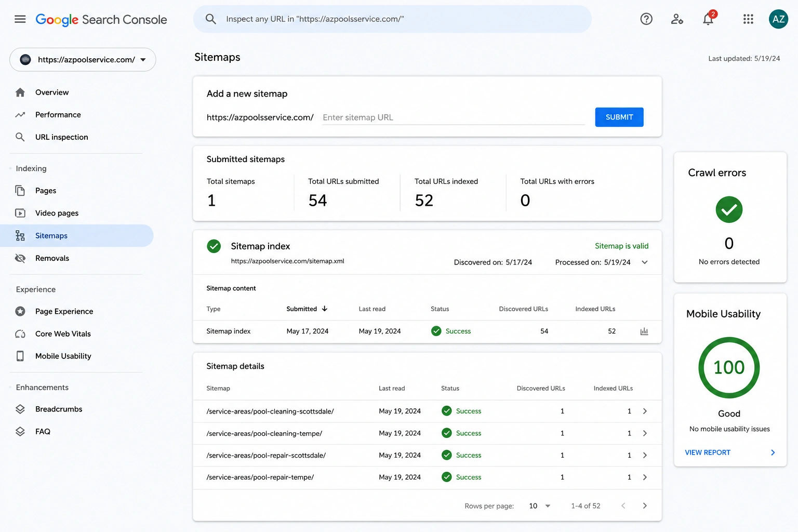798x532 pixels.
Task: Open users and permissions icon
Action: [677, 19]
